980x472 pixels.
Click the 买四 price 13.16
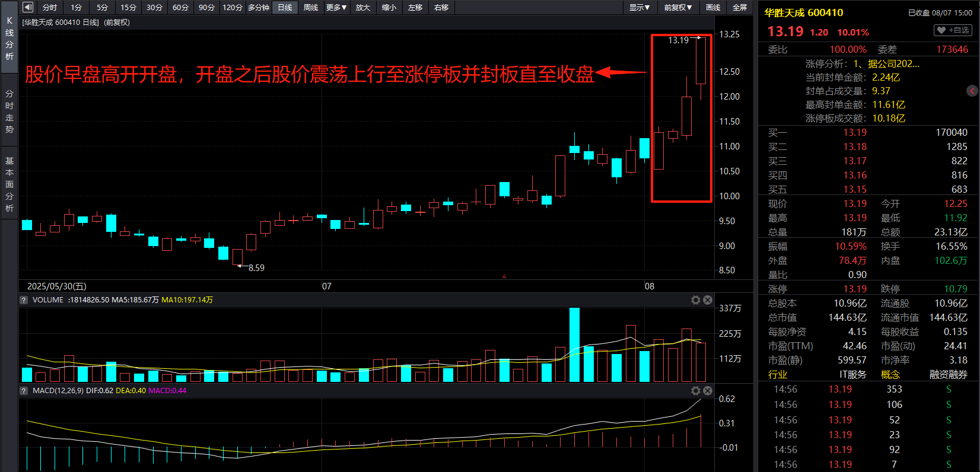pos(855,175)
